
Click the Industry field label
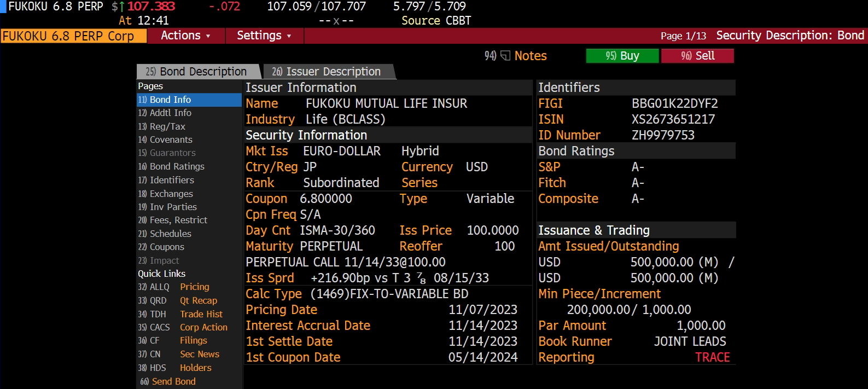270,119
